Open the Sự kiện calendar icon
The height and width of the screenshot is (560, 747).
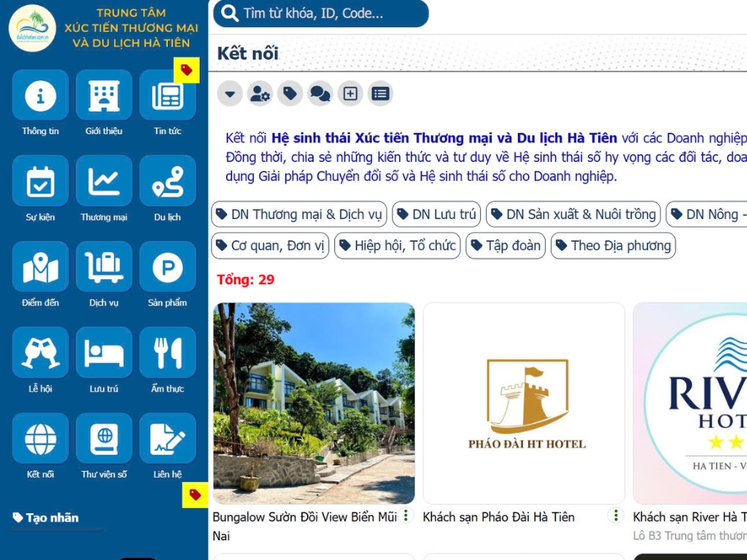(x=40, y=182)
